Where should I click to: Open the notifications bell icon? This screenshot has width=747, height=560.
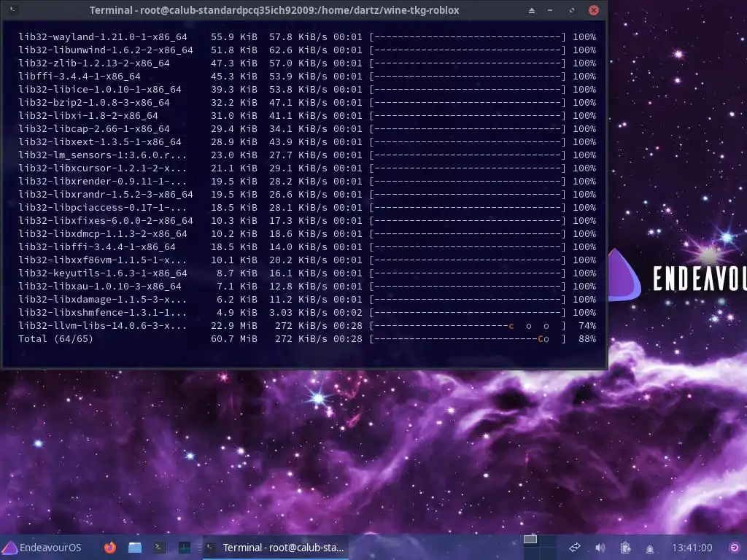(x=650, y=548)
